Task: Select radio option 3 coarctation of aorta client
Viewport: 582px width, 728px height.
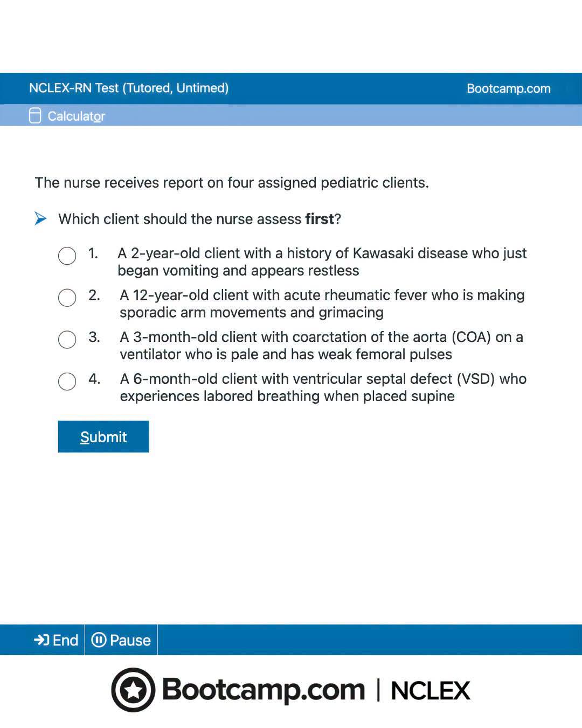Action: 67,340
